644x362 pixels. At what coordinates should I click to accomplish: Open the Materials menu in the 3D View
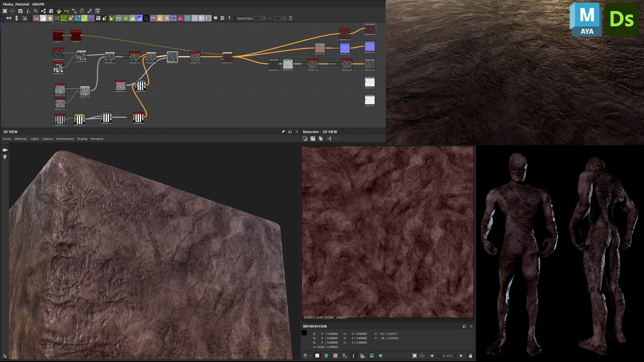21,139
